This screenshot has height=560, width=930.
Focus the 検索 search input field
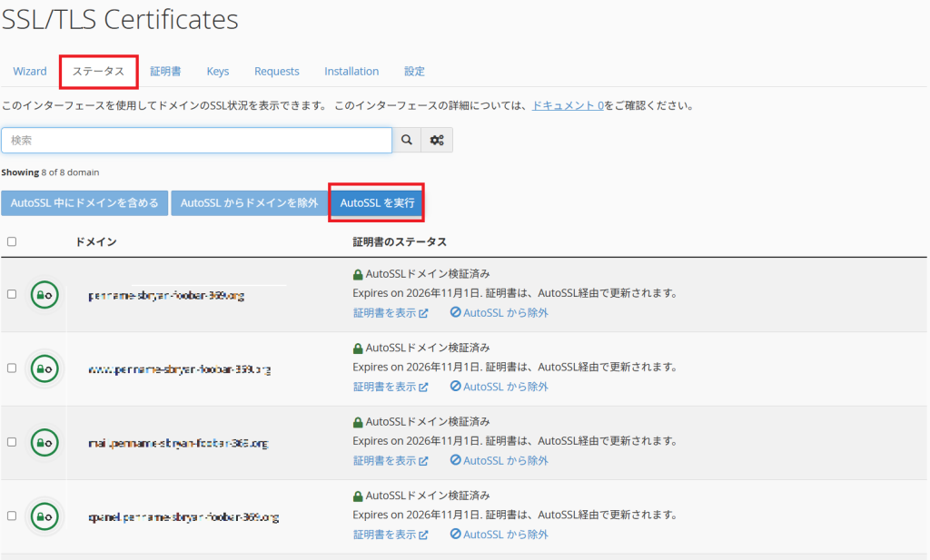[196, 140]
